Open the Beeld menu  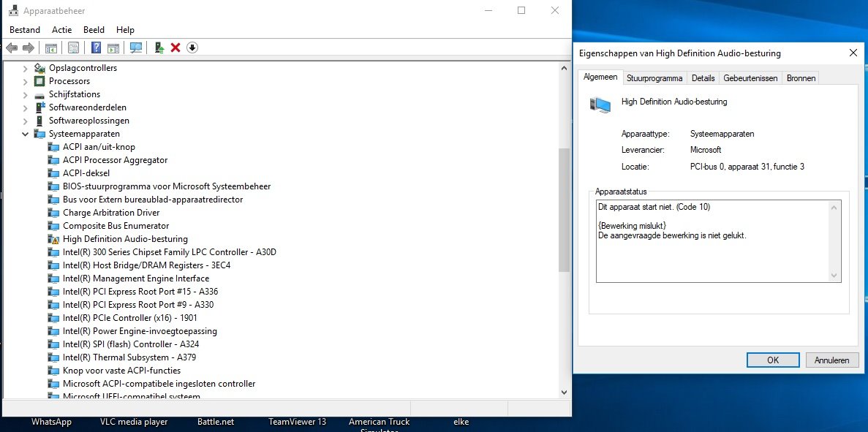pyautogui.click(x=94, y=30)
